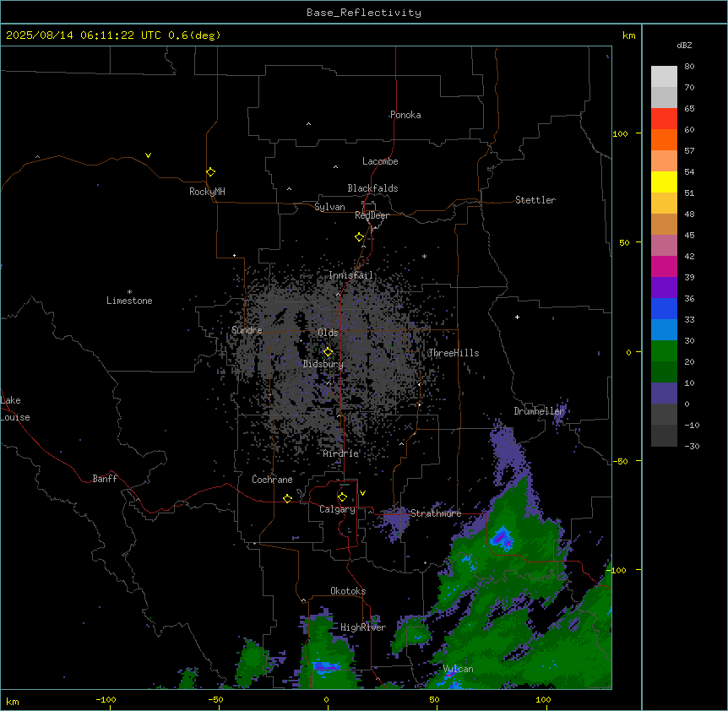Click the ThreeHills label

[454, 353]
